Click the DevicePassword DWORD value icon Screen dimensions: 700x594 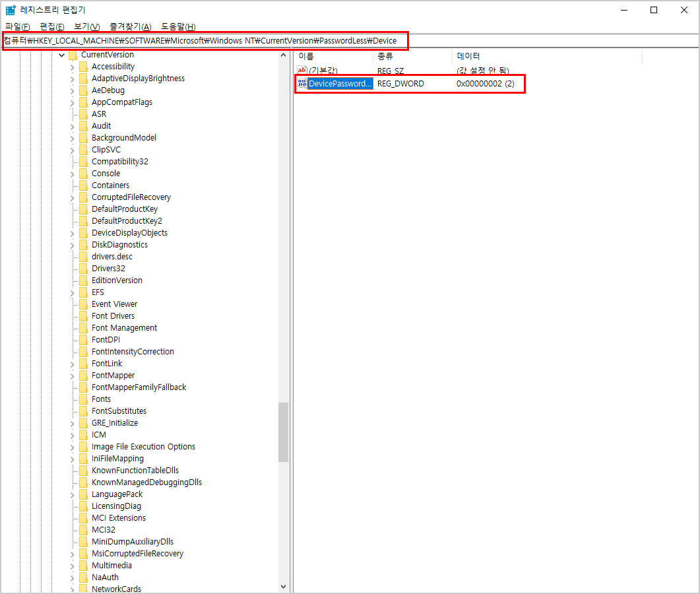point(302,83)
